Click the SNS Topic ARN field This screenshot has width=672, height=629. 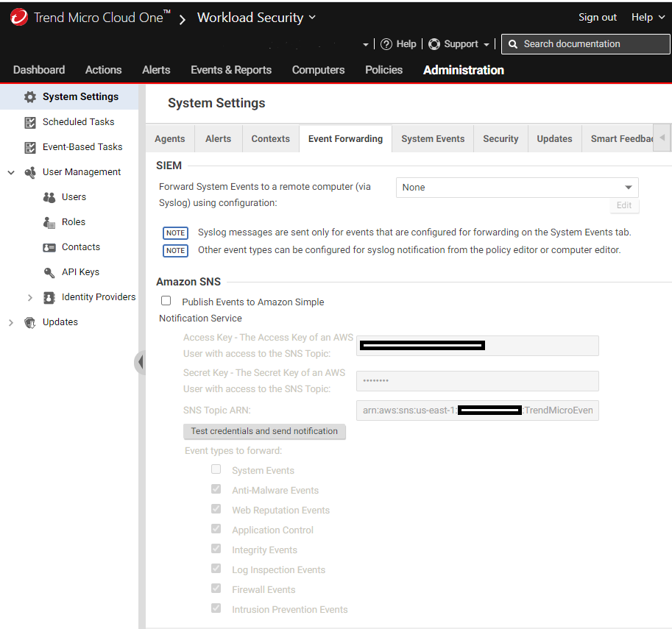478,411
